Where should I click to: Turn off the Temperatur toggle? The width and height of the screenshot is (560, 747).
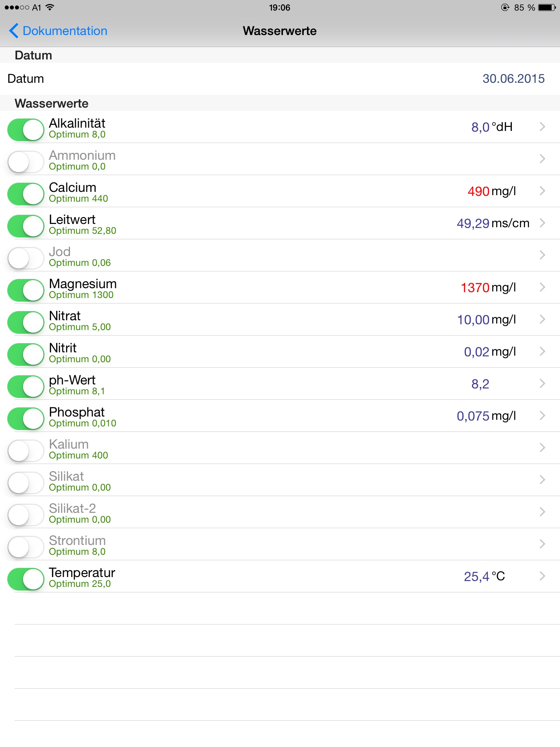tap(26, 579)
